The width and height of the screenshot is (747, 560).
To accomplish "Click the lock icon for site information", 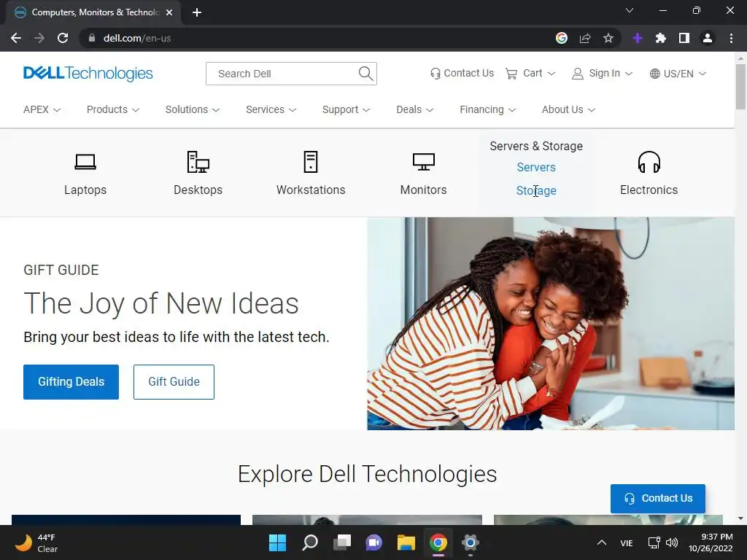I will pyautogui.click(x=91, y=38).
